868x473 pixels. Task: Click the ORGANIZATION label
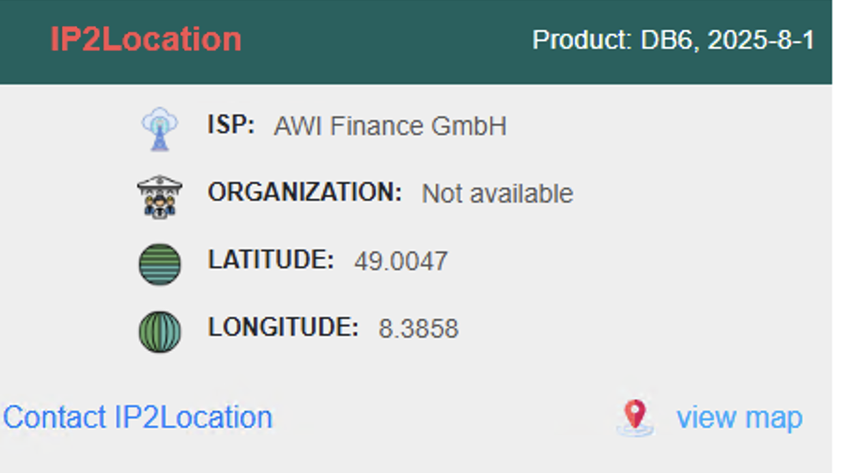coord(304,192)
